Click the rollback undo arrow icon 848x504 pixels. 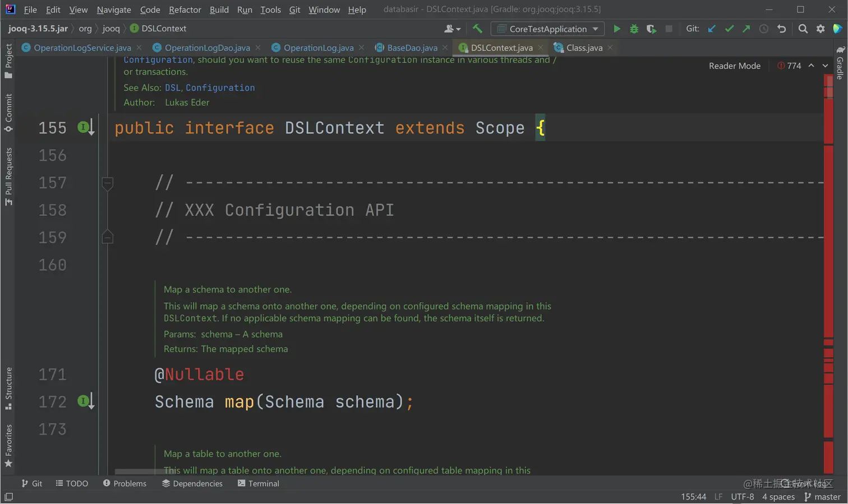pyautogui.click(x=781, y=29)
